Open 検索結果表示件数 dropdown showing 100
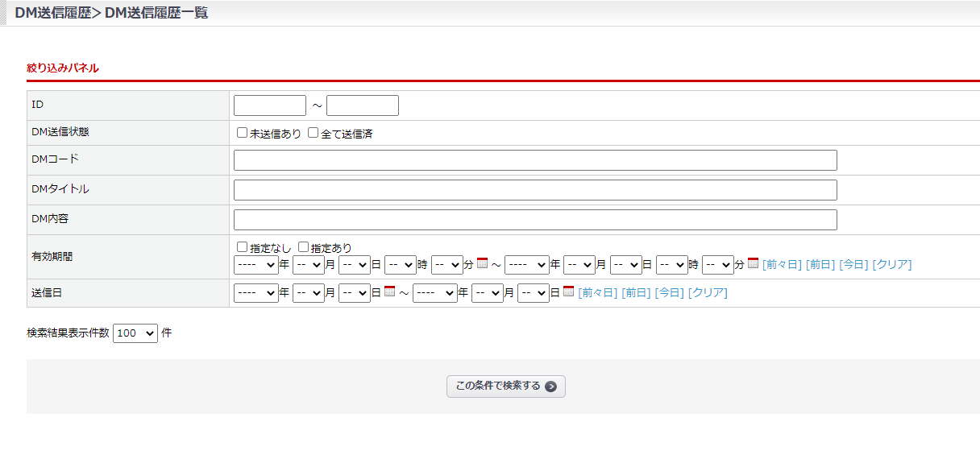Viewport: 980px width, 463px height. point(135,333)
